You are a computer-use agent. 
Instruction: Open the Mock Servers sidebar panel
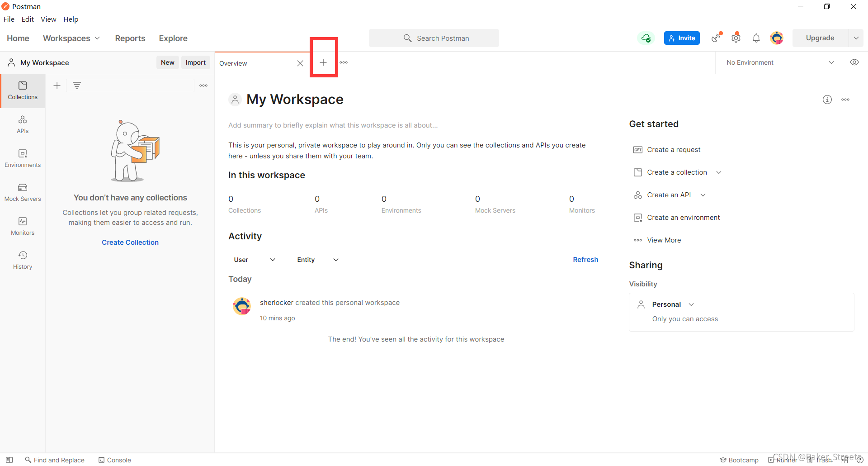point(23,193)
